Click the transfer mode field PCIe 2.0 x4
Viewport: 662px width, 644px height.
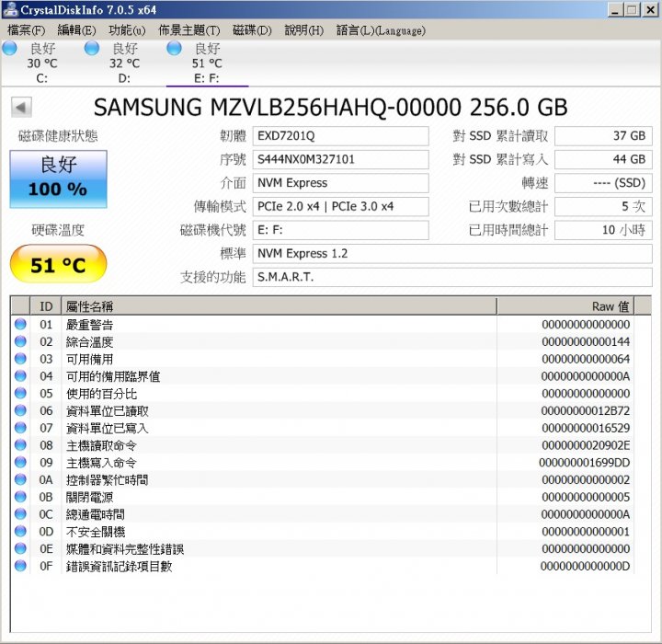341,206
